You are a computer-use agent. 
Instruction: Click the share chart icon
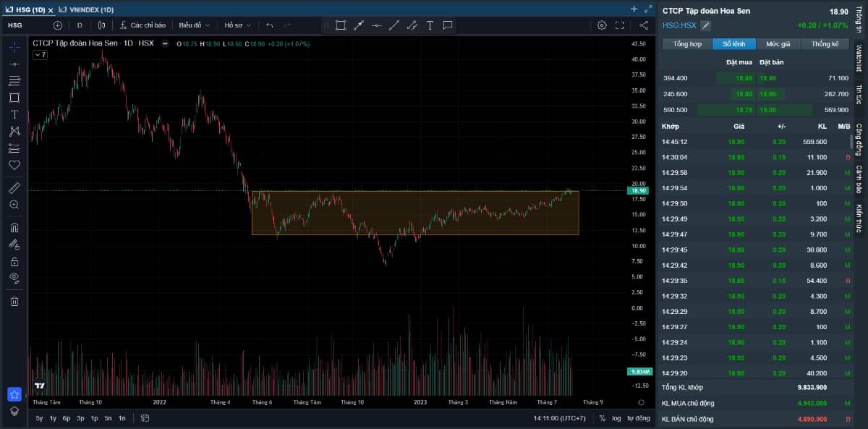pyautogui.click(x=644, y=25)
